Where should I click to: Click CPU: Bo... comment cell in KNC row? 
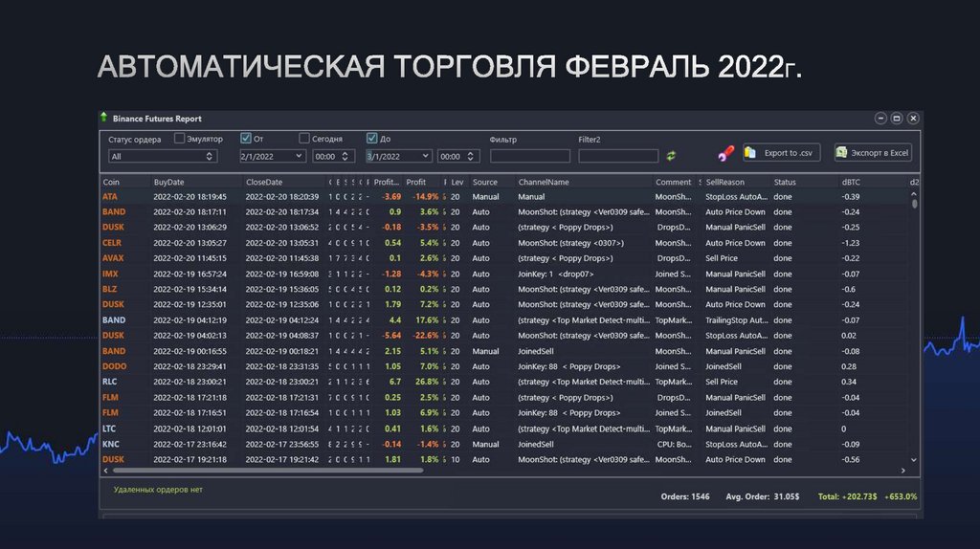674,444
